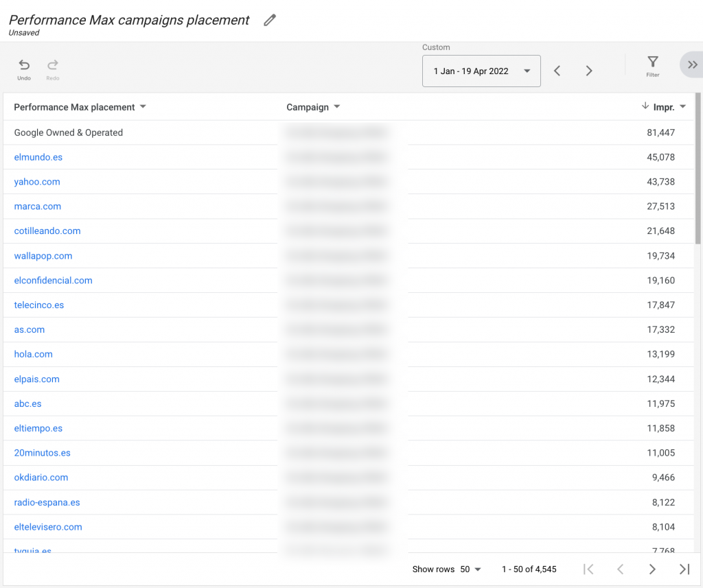The image size is (703, 588).
Task: Open Impr. column dropdown arrow
Action: [683, 106]
